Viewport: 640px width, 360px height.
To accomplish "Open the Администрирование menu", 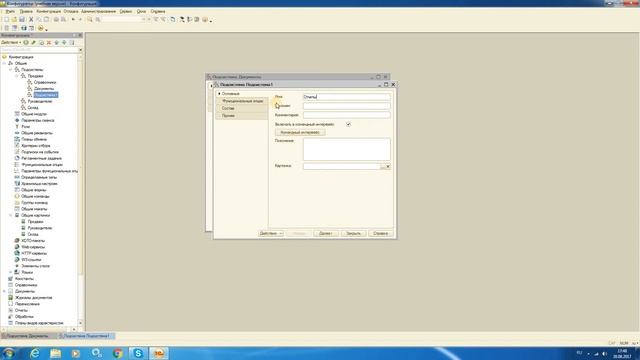I will [x=98, y=11].
